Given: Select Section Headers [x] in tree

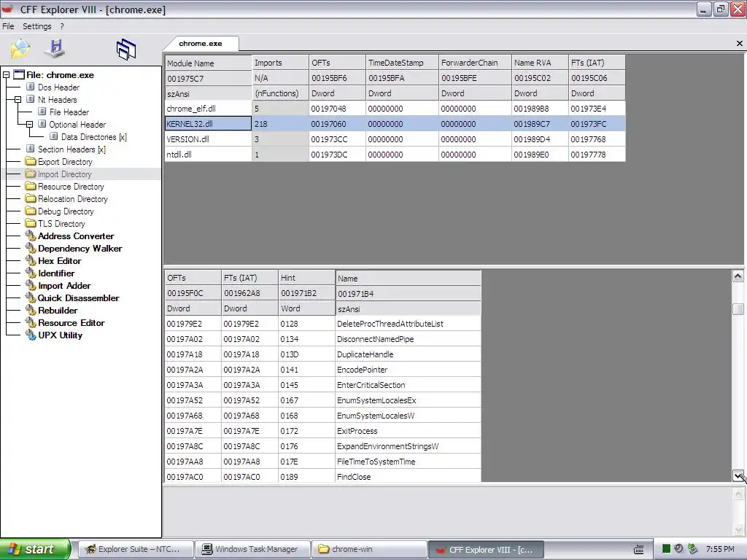Looking at the screenshot, I should (x=71, y=149).
